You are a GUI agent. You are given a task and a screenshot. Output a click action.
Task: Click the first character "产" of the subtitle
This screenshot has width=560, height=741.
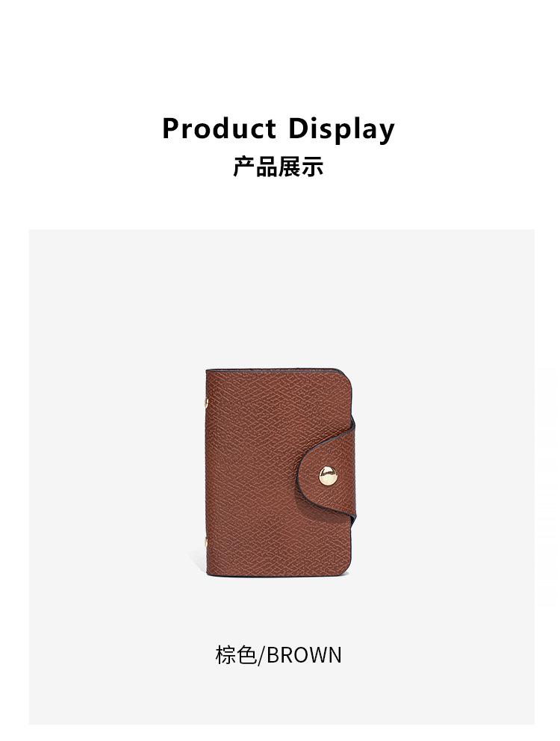click(x=244, y=167)
